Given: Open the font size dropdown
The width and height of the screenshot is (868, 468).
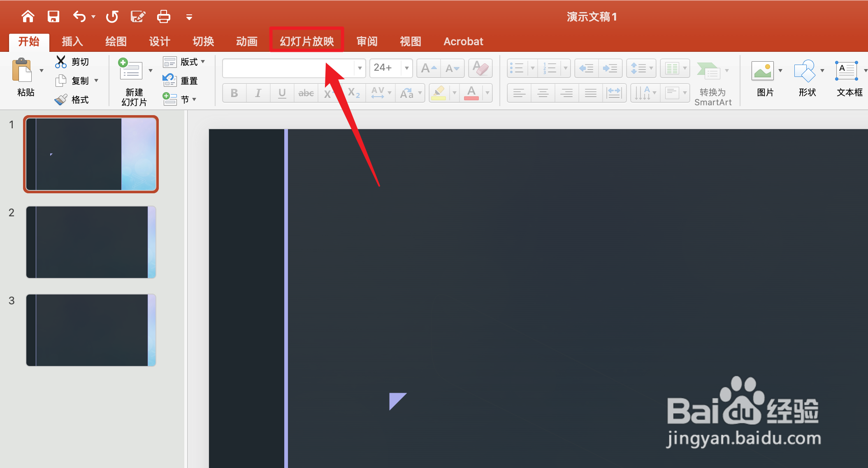Looking at the screenshot, I should [406, 68].
